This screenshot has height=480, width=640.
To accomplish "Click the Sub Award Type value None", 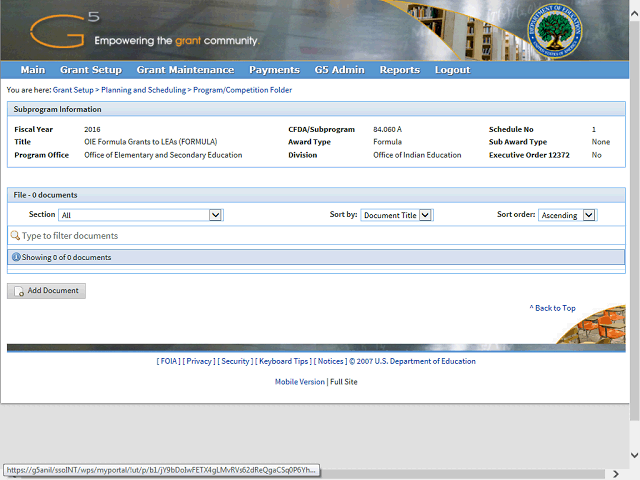I will click(601, 142).
